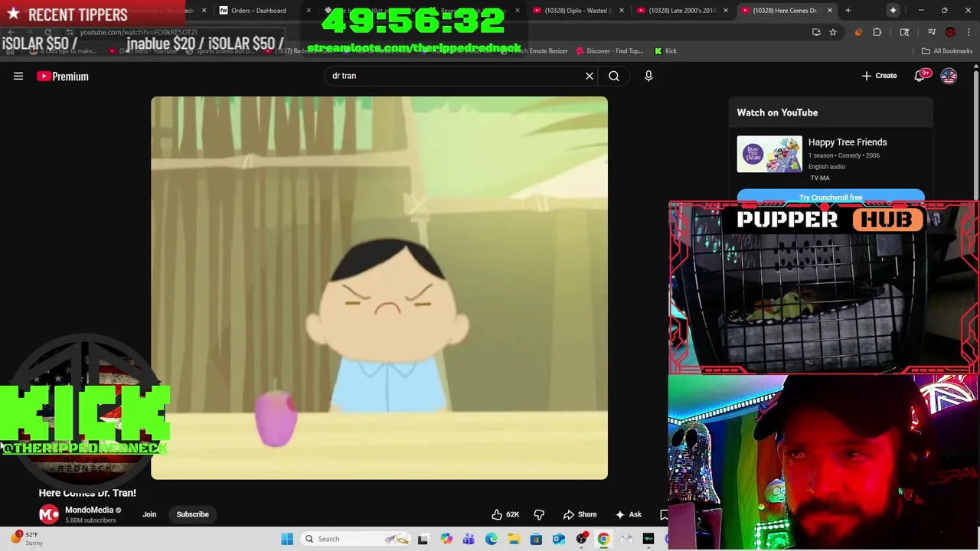Open a new browser tab

click(x=848, y=11)
